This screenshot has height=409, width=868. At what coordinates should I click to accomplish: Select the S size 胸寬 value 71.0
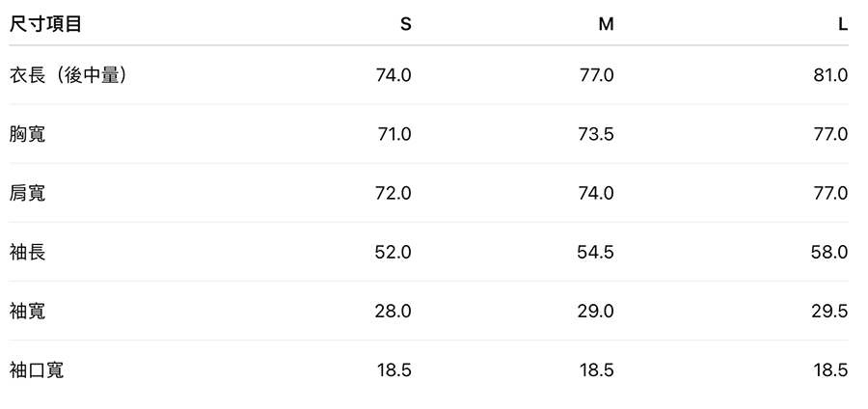pos(393,134)
